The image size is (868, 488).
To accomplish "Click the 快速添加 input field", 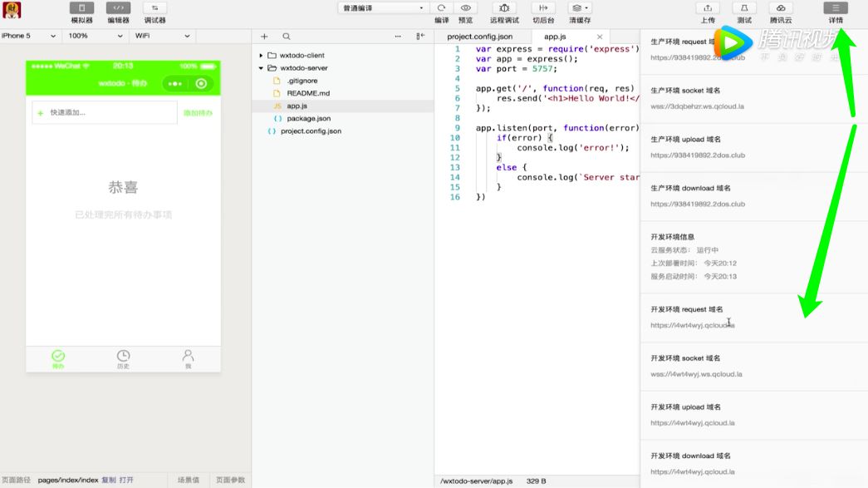I will [x=108, y=113].
